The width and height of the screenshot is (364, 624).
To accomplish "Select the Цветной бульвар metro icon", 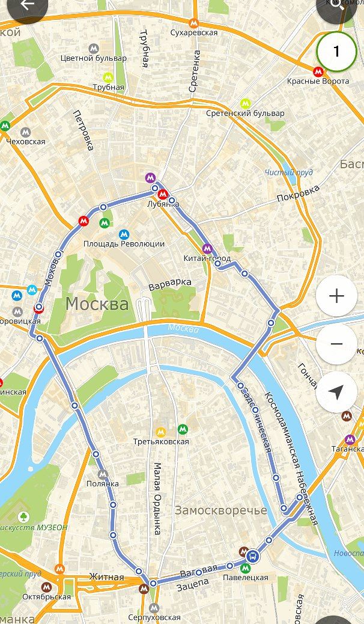I will point(94,49).
